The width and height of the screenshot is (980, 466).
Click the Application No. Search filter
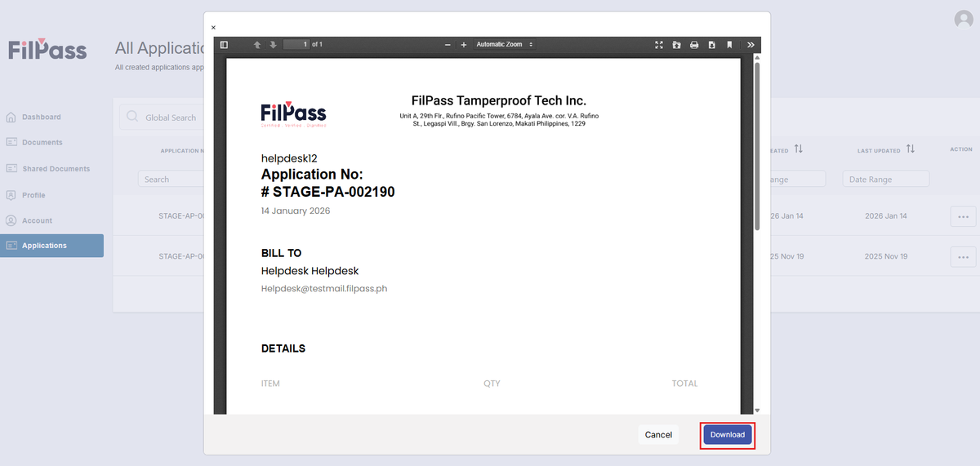(x=170, y=179)
